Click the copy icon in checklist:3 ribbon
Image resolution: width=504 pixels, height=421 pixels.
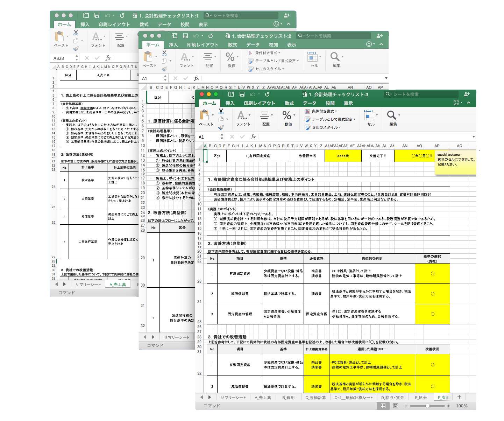[x=221, y=119]
